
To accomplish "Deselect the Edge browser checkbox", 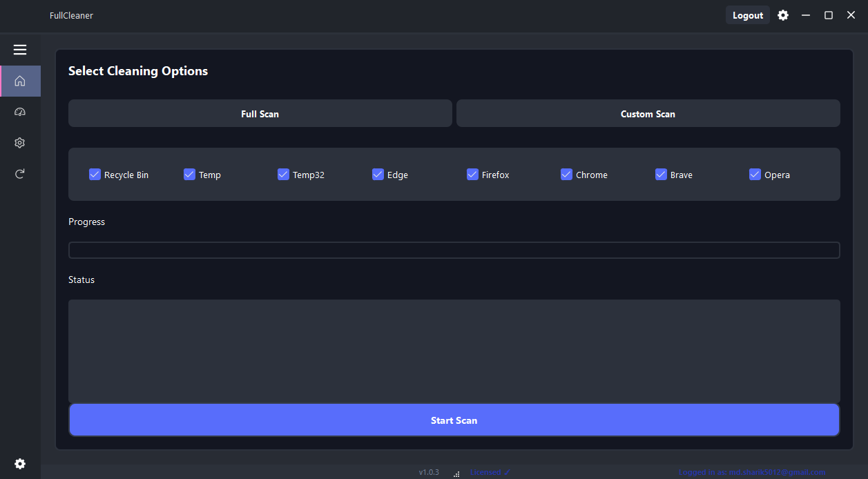I will coord(378,175).
